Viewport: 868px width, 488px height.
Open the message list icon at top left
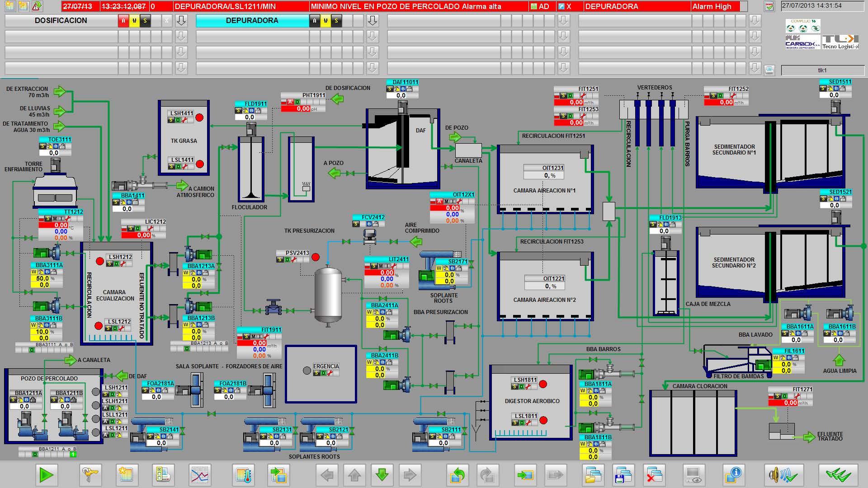coord(9,6)
